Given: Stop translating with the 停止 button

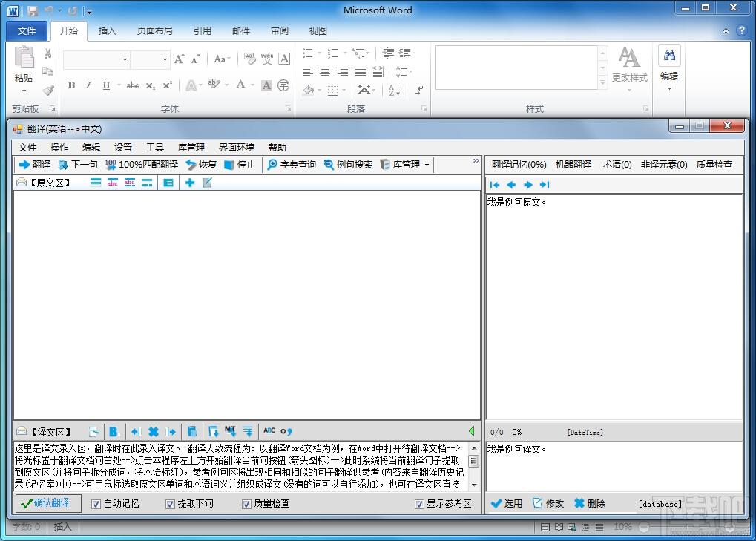Looking at the screenshot, I should (x=240, y=165).
